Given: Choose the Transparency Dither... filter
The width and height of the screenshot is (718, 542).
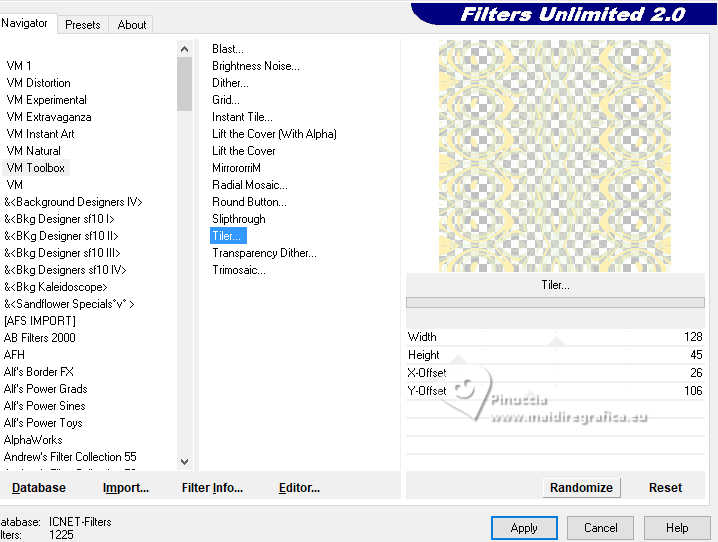Looking at the screenshot, I should click(264, 253).
